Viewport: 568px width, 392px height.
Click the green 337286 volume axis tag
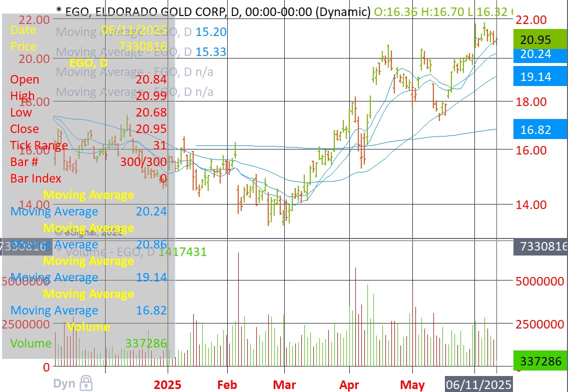tap(540, 360)
